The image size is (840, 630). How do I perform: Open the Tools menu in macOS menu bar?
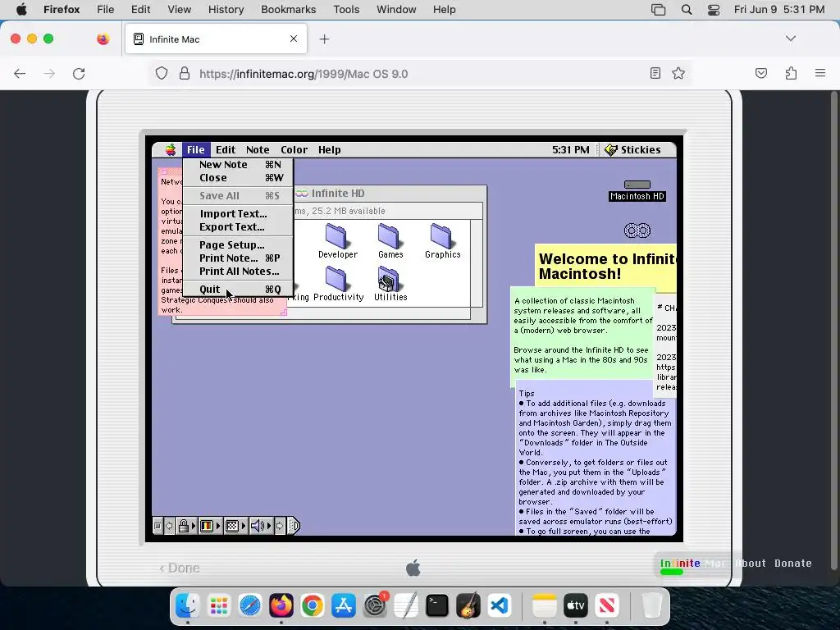pyautogui.click(x=346, y=10)
